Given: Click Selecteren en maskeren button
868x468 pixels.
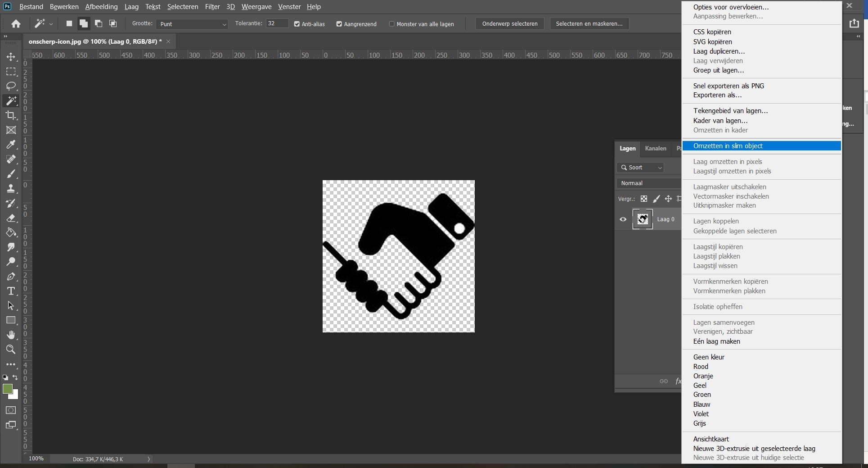Looking at the screenshot, I should [589, 23].
